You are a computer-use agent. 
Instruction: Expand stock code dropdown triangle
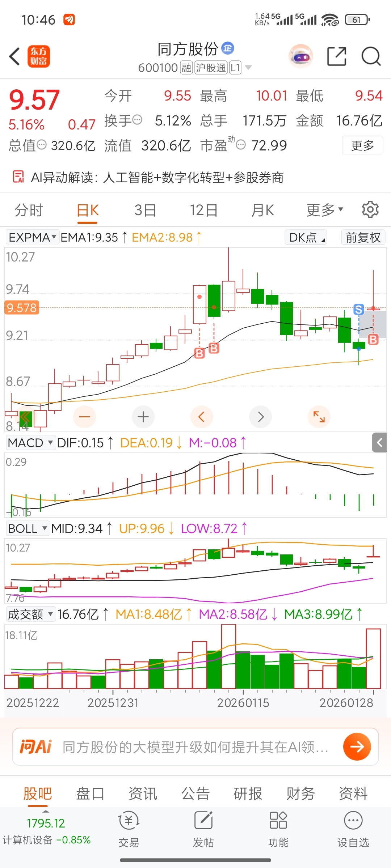tap(248, 67)
